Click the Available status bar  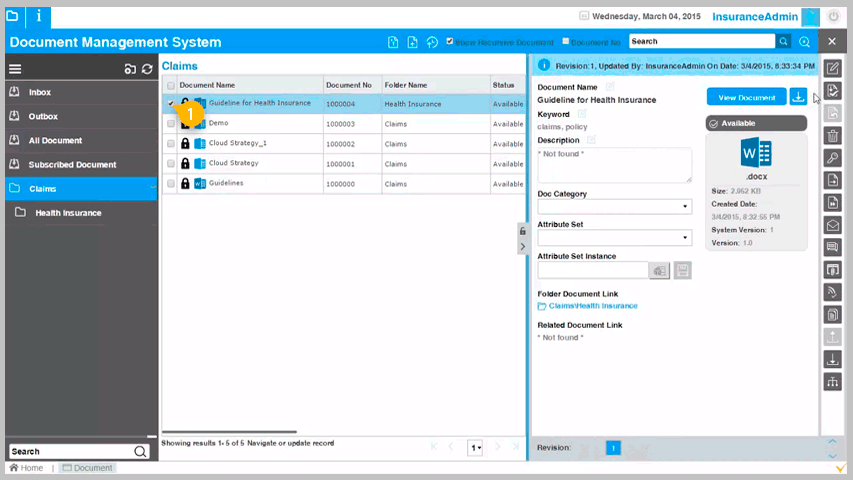756,123
